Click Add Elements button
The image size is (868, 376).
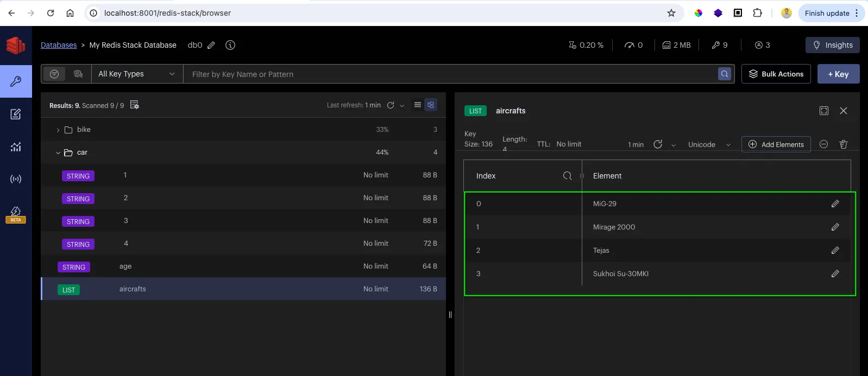(x=776, y=144)
